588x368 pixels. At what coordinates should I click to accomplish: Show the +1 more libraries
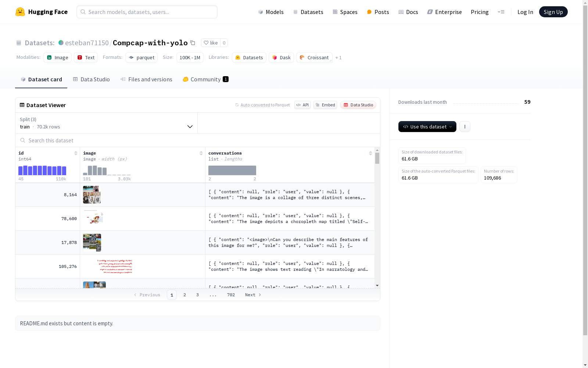tap(338, 57)
